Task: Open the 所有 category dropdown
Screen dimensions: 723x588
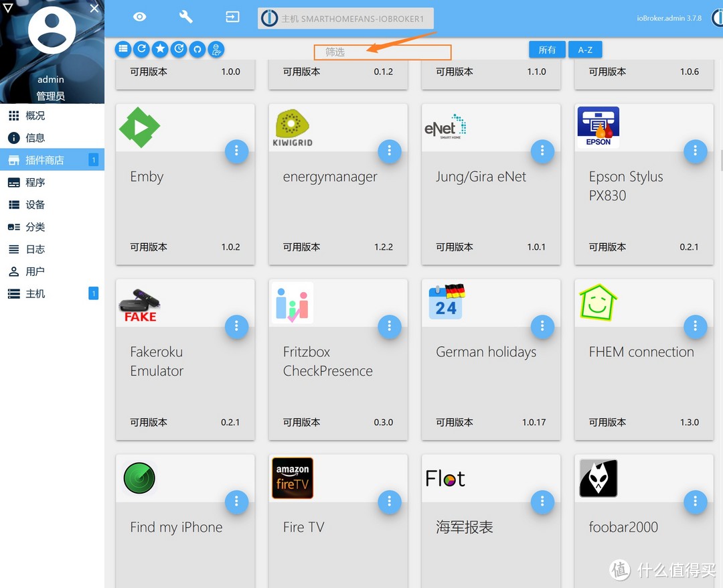Action: (x=547, y=50)
